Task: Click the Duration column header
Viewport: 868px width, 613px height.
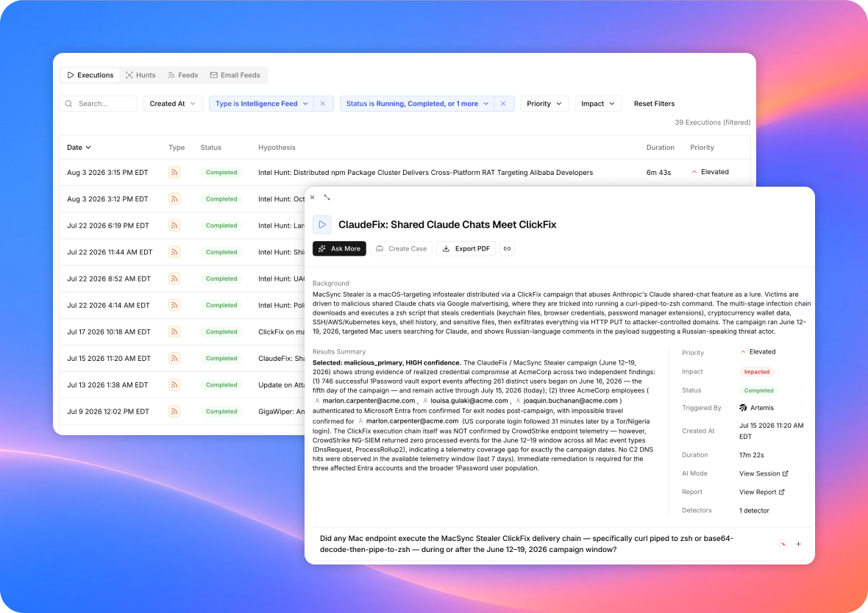Action: [x=660, y=147]
